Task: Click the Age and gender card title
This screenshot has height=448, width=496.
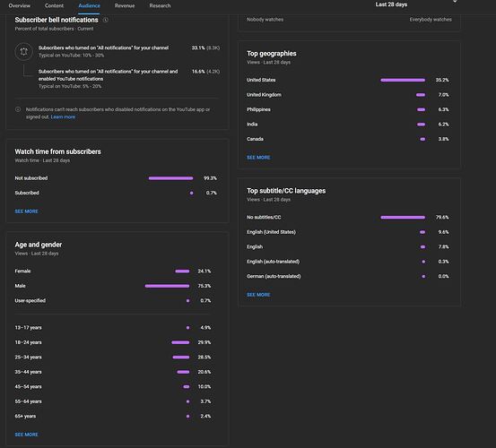Action: point(39,245)
